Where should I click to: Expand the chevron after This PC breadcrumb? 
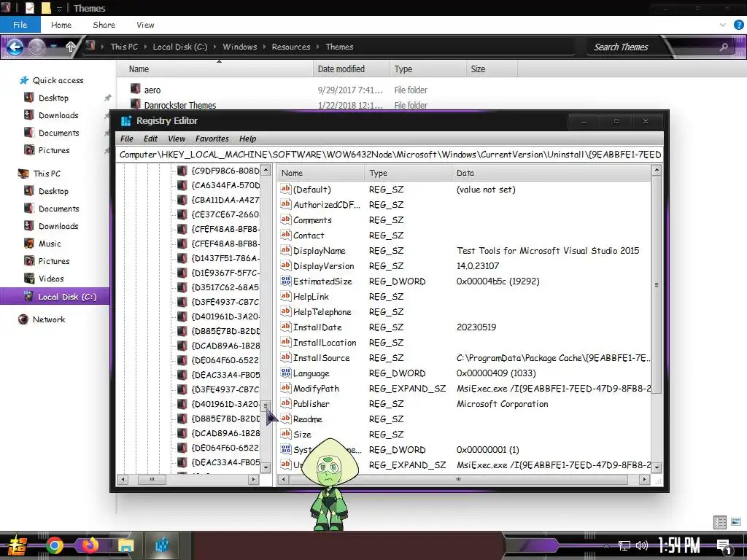145,47
